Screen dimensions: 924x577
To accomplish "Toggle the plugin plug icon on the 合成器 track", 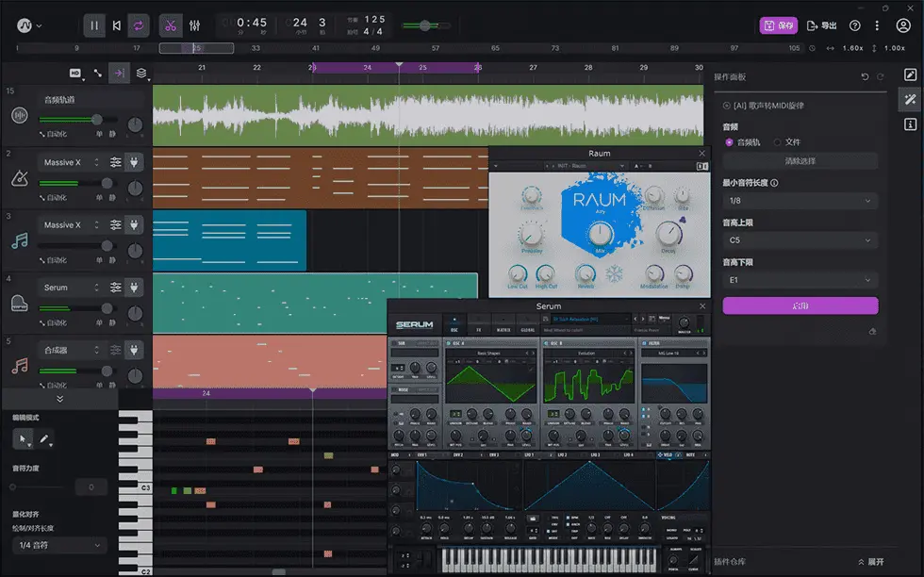I will pos(134,350).
